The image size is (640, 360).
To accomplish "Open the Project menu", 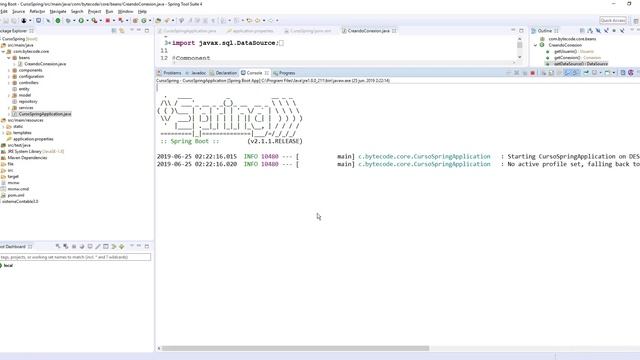I will 94,11.
